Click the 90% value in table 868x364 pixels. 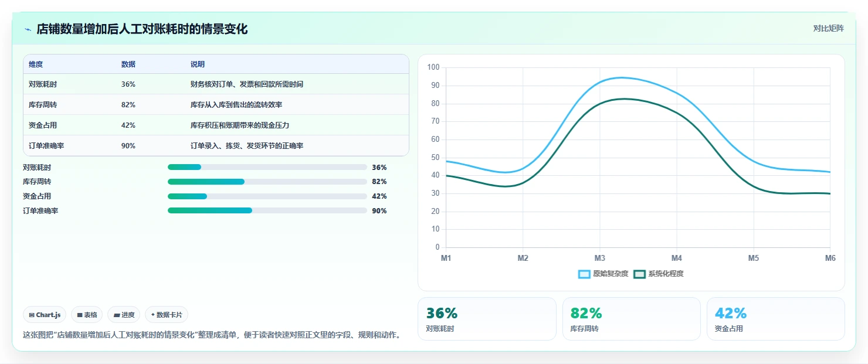tap(128, 146)
